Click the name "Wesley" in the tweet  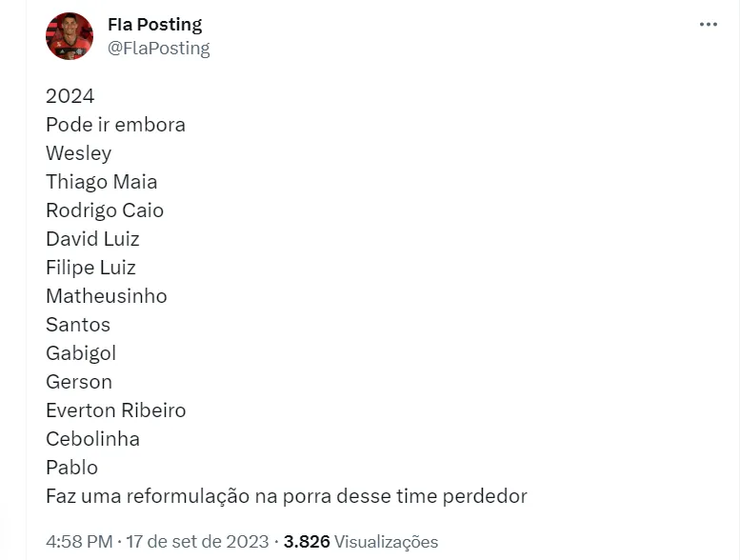pyautogui.click(x=78, y=153)
